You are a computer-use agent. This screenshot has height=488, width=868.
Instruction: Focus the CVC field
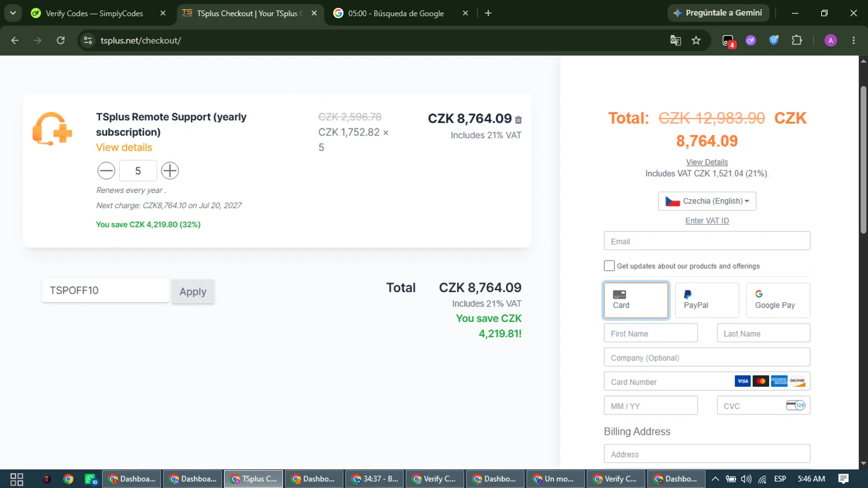click(x=763, y=405)
